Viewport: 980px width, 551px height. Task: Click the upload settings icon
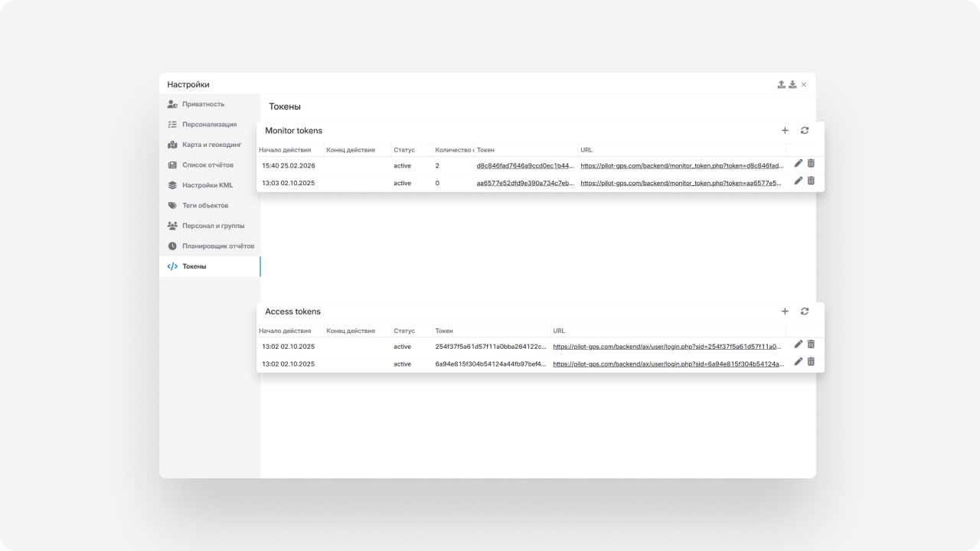click(781, 84)
